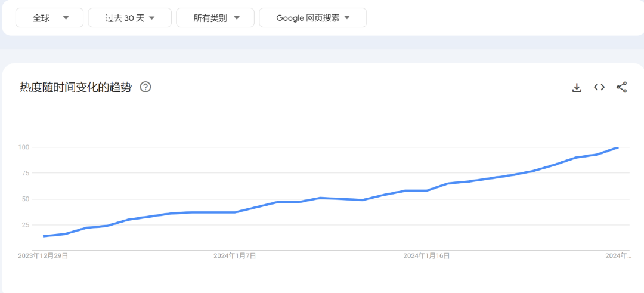Click the truncated 2024年… label at right end
The width and height of the screenshot is (644, 293).
618,256
